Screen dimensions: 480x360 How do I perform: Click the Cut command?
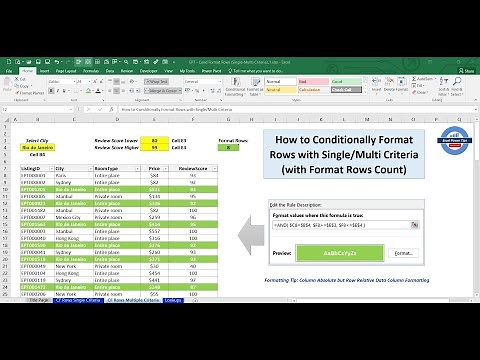[x=20, y=79]
